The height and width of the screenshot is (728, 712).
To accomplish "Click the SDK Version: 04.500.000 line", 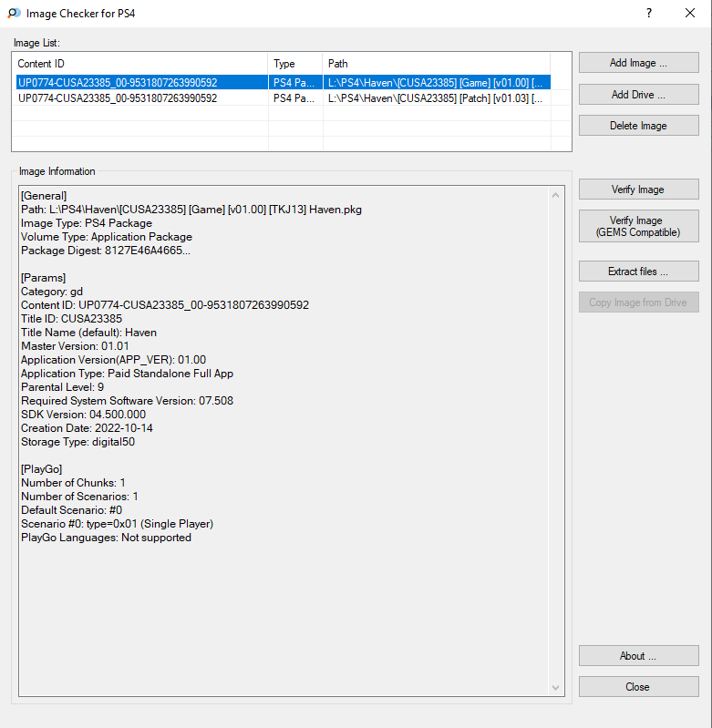I will point(83,415).
